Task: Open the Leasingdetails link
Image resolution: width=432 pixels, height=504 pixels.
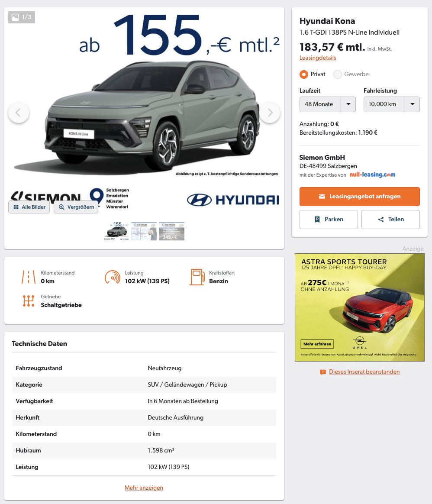Action: pyautogui.click(x=318, y=58)
